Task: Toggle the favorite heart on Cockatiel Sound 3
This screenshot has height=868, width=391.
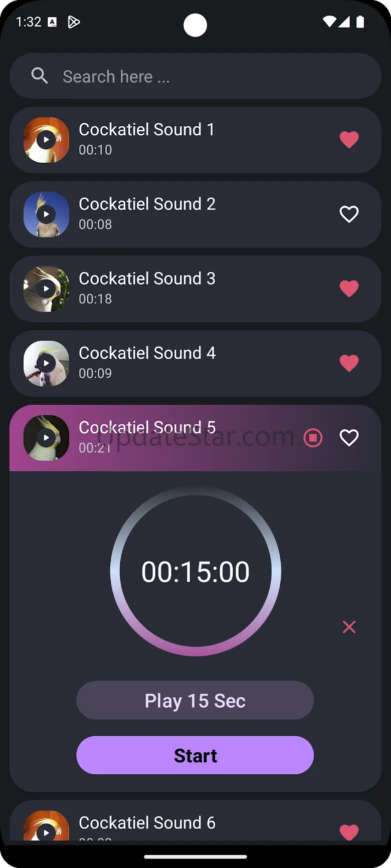Action: pyautogui.click(x=349, y=289)
